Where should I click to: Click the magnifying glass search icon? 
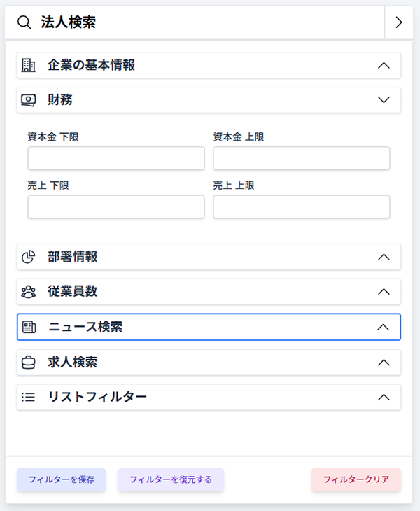click(x=24, y=22)
